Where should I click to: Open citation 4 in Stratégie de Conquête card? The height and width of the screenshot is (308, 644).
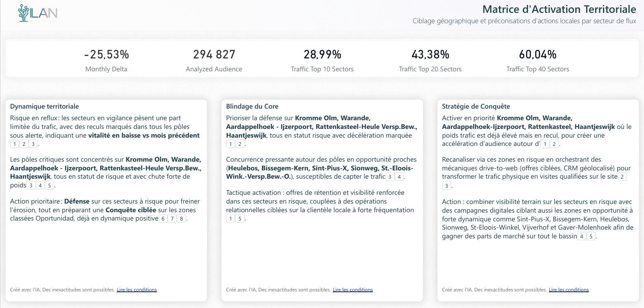point(582,236)
